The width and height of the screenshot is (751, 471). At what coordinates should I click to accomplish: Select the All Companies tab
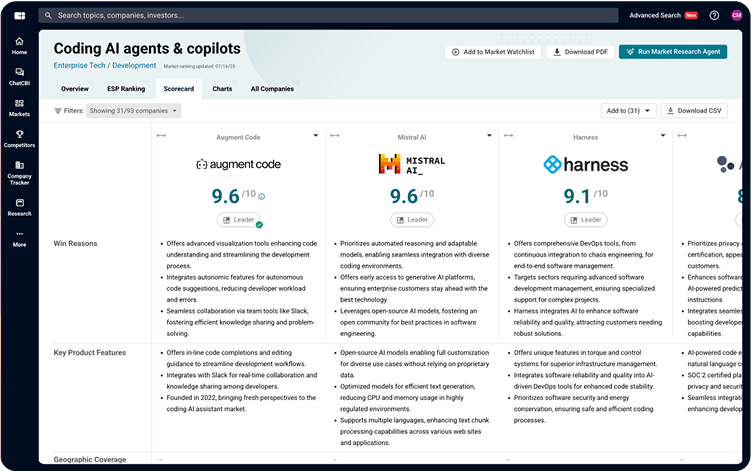coord(272,89)
